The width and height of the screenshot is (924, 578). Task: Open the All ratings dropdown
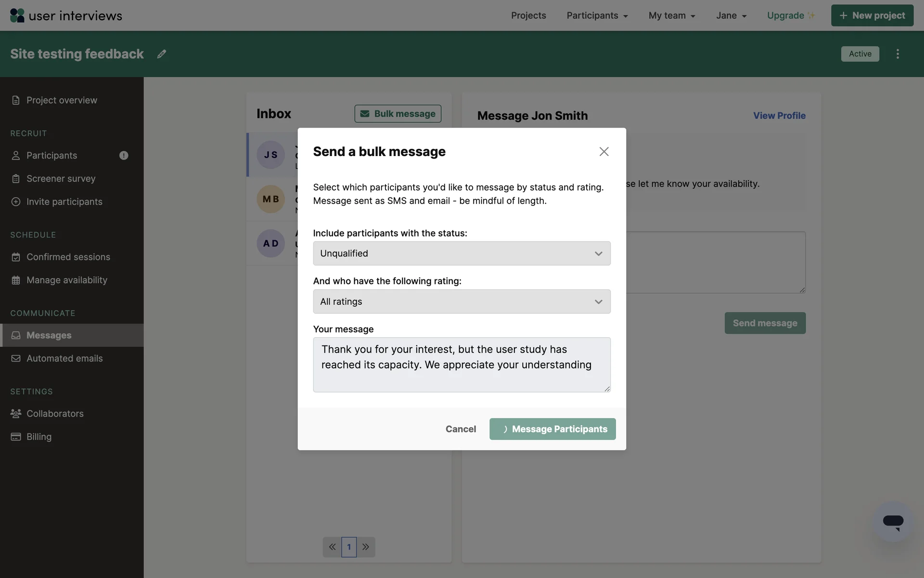tap(462, 302)
